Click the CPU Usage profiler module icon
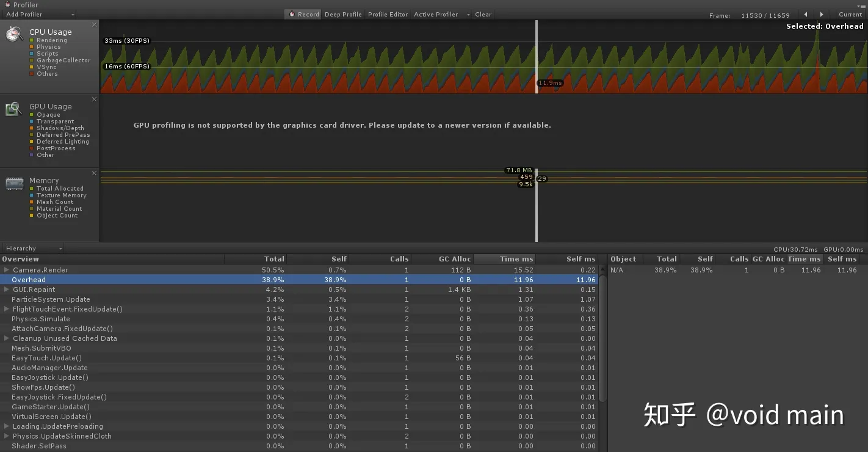868x452 pixels. pos(14,34)
